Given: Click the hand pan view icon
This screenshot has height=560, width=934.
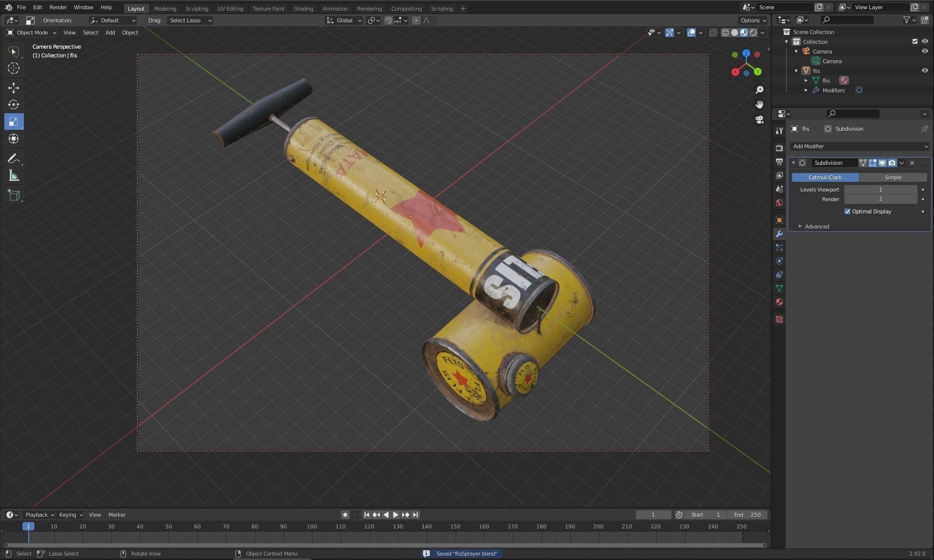Looking at the screenshot, I should (x=759, y=105).
